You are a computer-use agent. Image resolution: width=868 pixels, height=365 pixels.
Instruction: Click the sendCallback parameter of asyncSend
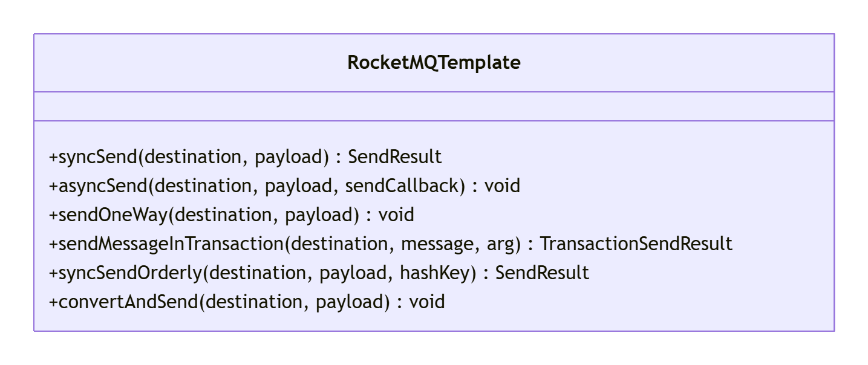click(402, 186)
